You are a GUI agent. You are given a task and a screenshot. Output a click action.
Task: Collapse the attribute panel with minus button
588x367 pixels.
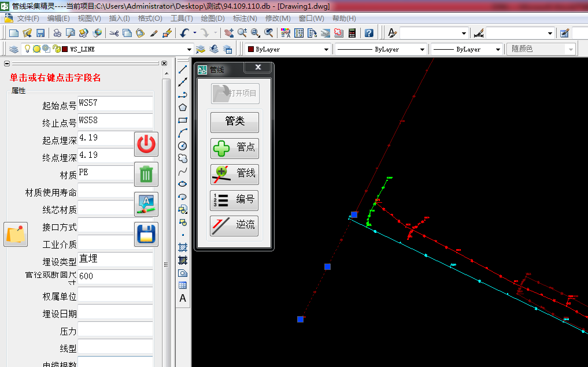click(x=7, y=64)
